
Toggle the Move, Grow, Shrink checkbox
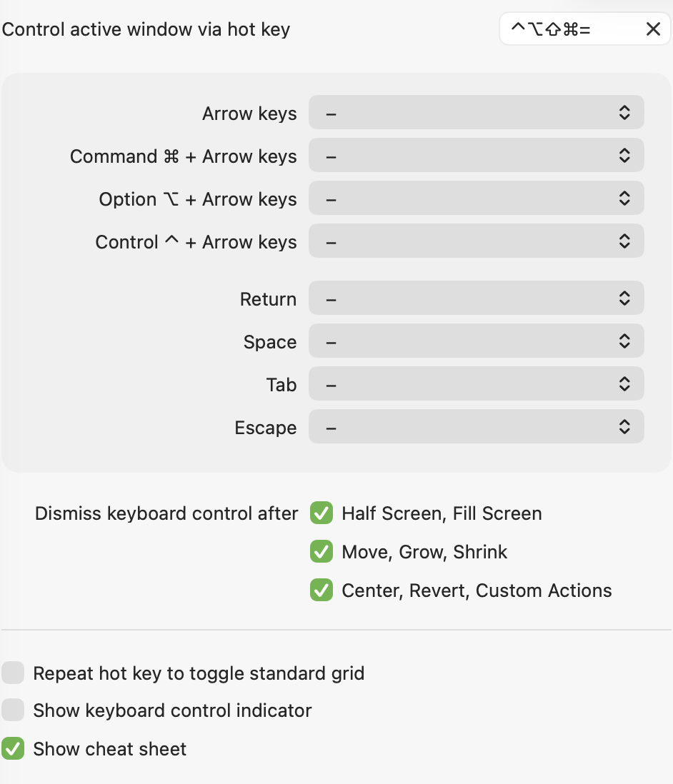coord(321,551)
